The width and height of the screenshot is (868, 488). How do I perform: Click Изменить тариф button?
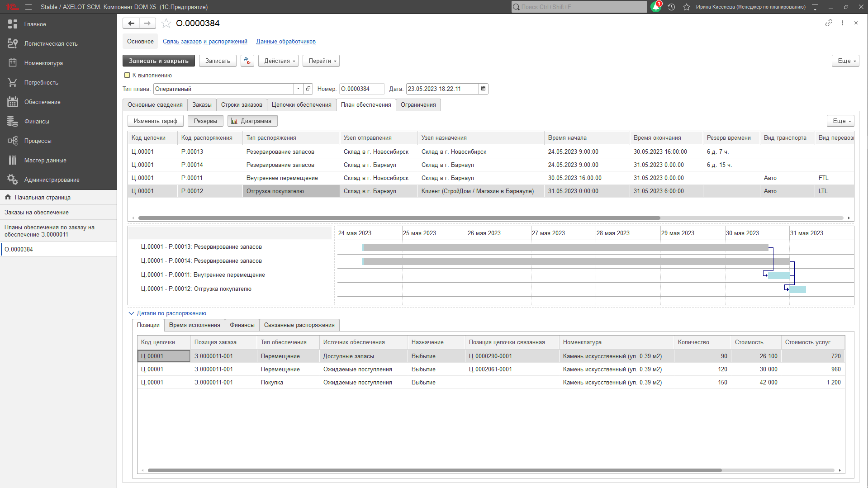(156, 121)
